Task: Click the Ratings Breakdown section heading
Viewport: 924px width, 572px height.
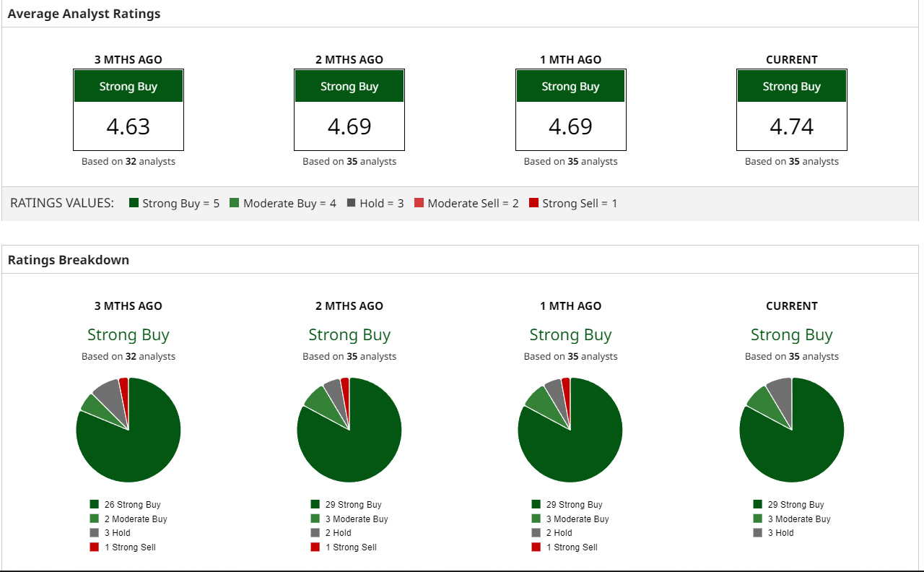Action: tap(69, 260)
